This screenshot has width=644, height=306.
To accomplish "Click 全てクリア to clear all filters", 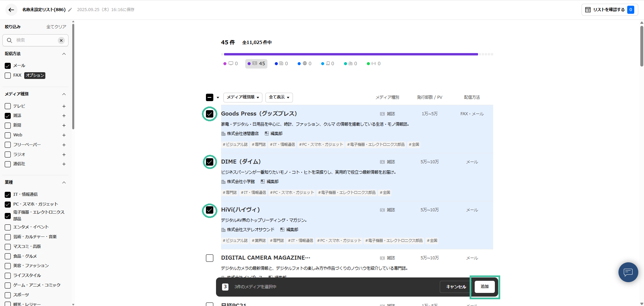I will coord(56,27).
